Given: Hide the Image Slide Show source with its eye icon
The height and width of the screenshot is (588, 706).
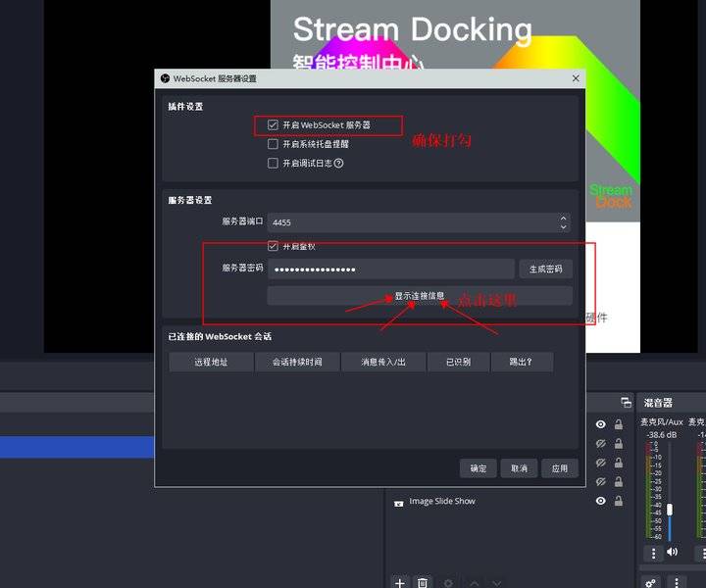Looking at the screenshot, I should pos(601,501).
